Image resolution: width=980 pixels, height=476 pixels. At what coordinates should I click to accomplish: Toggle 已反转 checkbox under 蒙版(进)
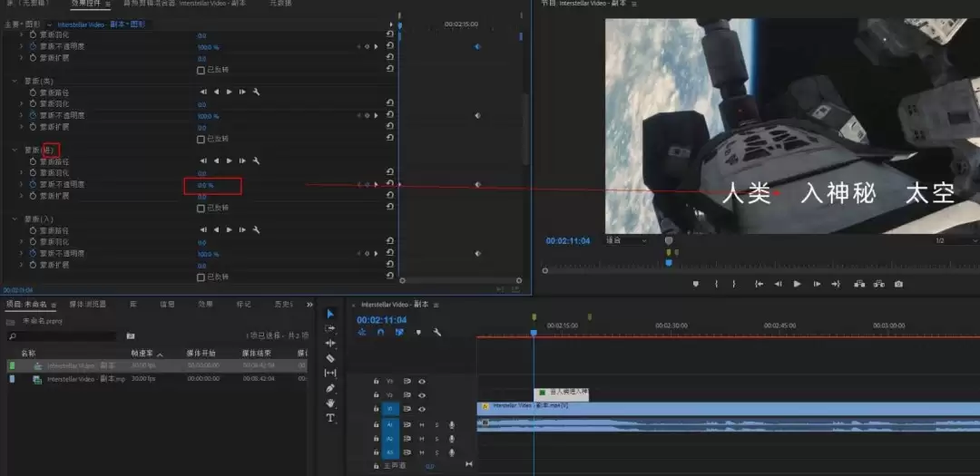tap(201, 208)
